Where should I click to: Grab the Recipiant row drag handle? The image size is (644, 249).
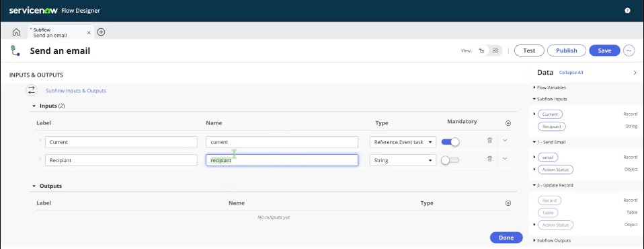[x=40, y=159]
